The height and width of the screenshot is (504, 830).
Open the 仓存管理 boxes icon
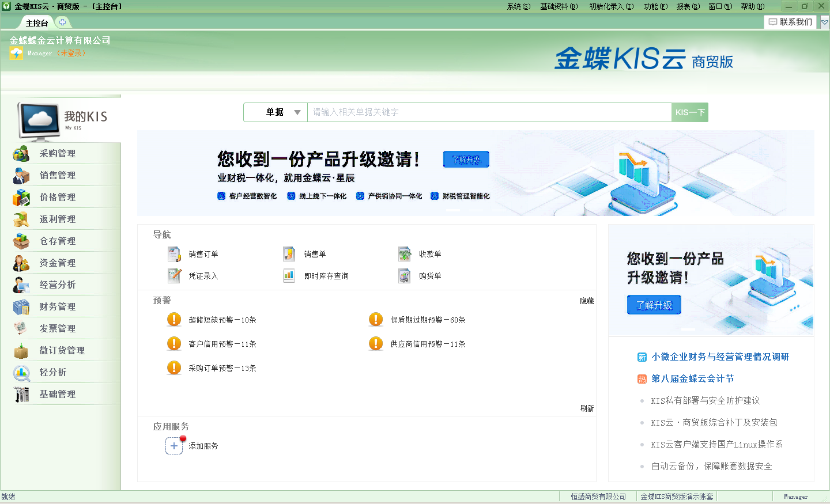click(21, 241)
